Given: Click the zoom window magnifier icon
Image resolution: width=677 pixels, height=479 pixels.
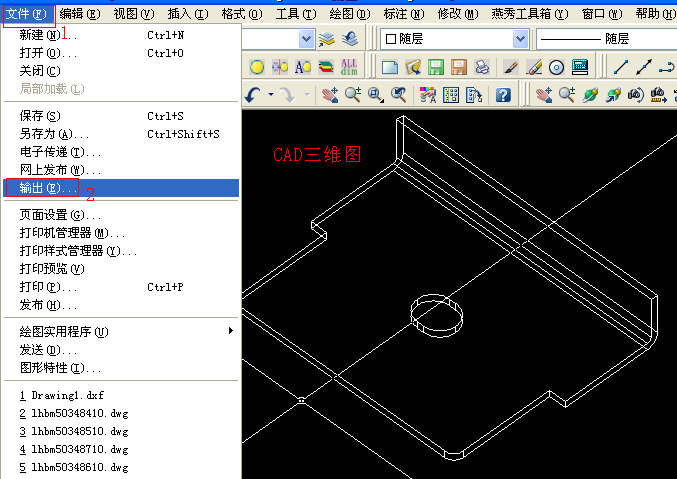Looking at the screenshot, I should (x=375, y=95).
